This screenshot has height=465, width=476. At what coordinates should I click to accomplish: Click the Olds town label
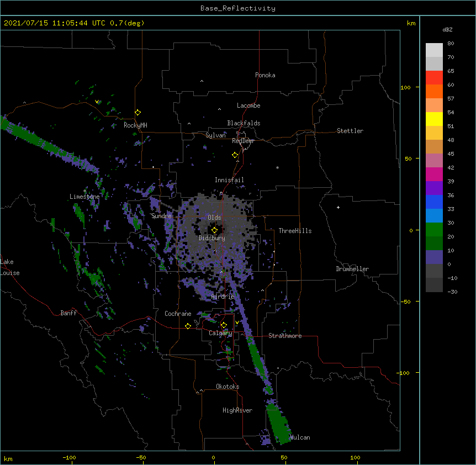click(214, 218)
